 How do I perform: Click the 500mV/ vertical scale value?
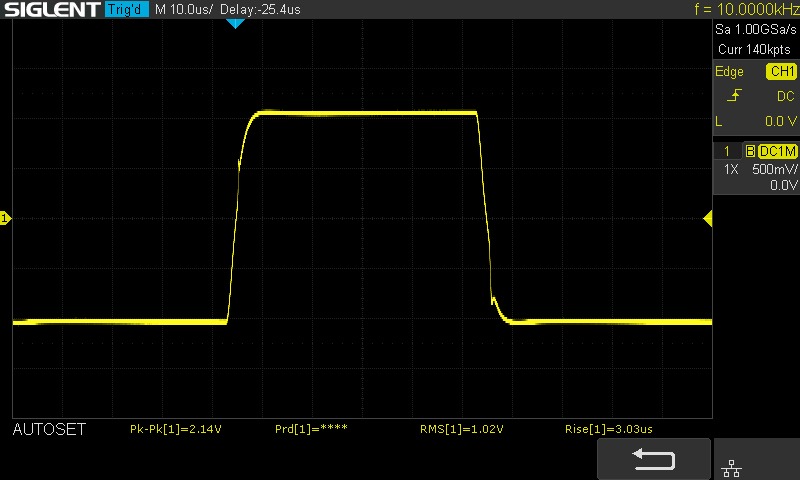(774, 169)
